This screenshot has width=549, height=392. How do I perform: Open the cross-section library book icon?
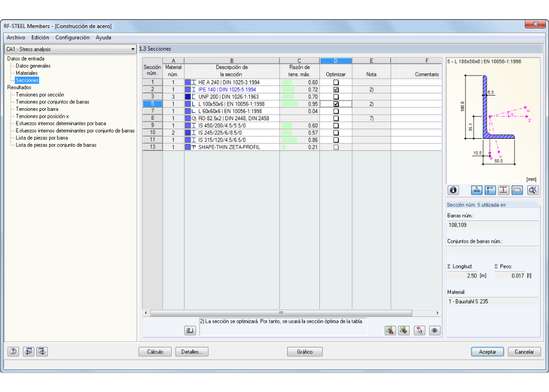[190, 330]
